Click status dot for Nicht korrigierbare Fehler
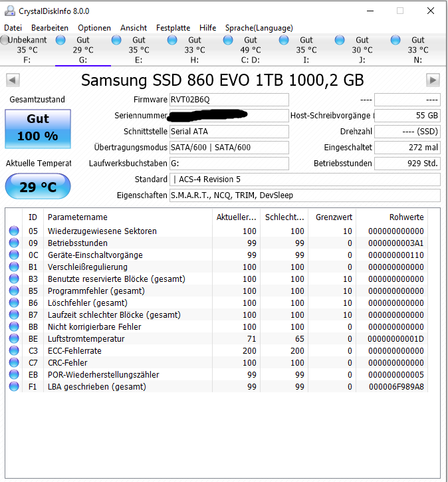This screenshot has height=482, width=448. [14, 327]
